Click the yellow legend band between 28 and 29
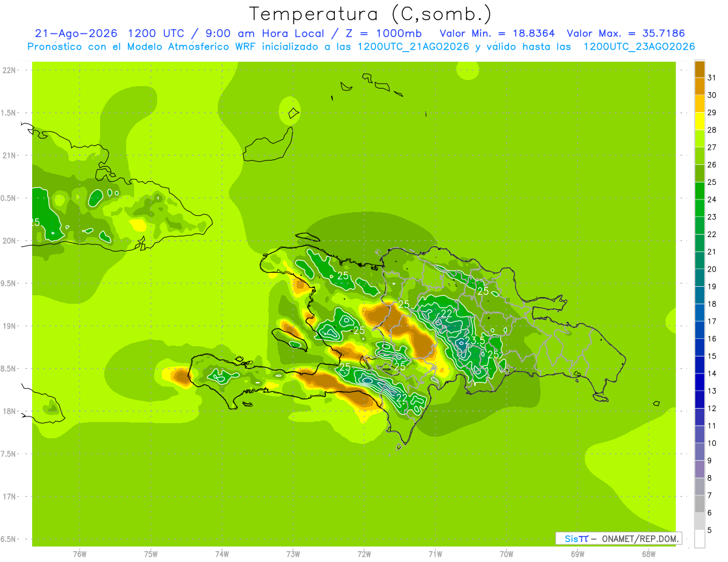The image size is (728, 562). (699, 121)
